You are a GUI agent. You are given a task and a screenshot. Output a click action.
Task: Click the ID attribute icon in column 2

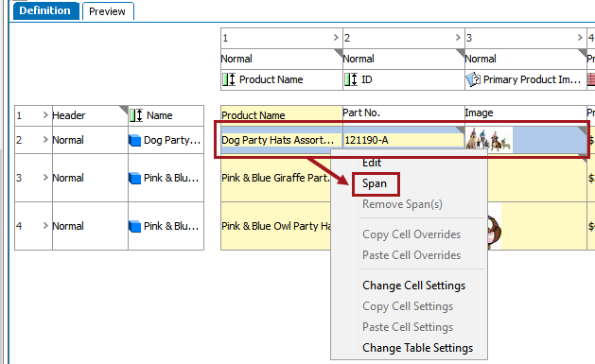(x=351, y=79)
